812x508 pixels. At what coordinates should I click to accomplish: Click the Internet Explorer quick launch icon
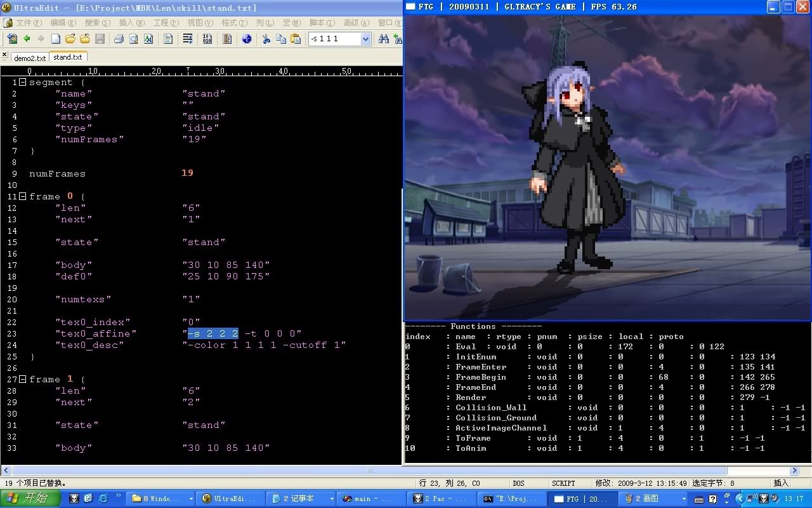103,499
